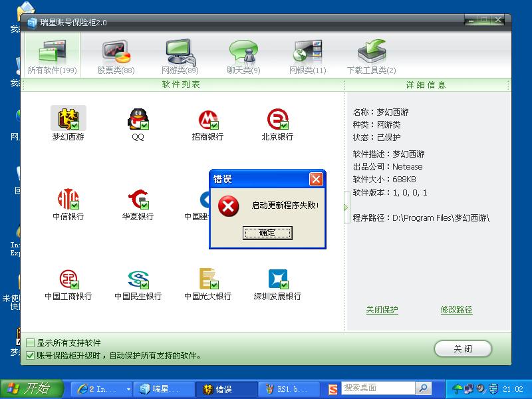Click the Sogou S icon on taskbar
The image size is (532, 399).
point(333,389)
